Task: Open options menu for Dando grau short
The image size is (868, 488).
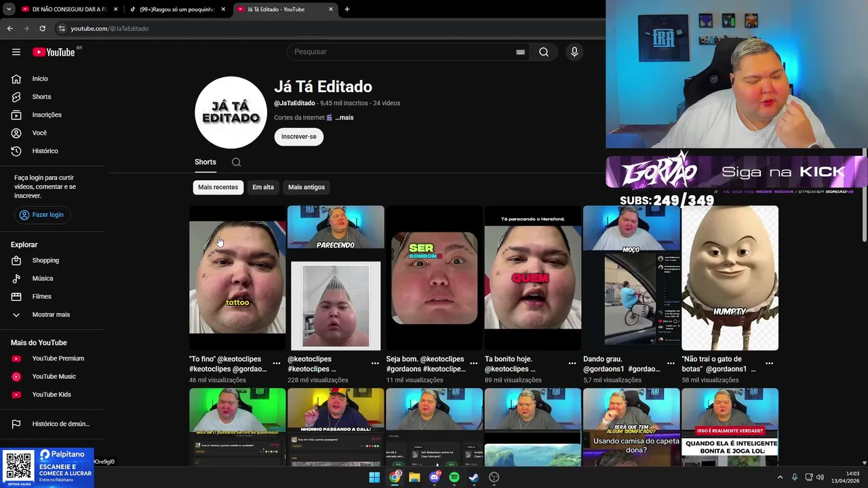Action: [x=671, y=363]
